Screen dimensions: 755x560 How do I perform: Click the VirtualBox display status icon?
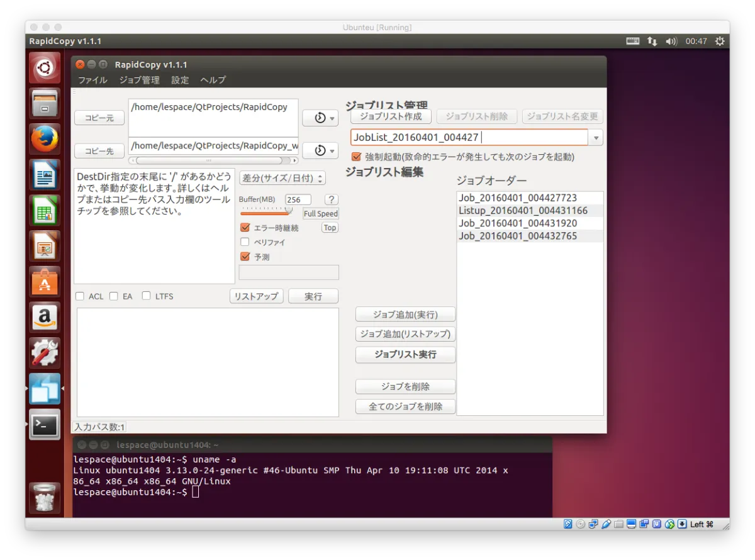tap(631, 524)
